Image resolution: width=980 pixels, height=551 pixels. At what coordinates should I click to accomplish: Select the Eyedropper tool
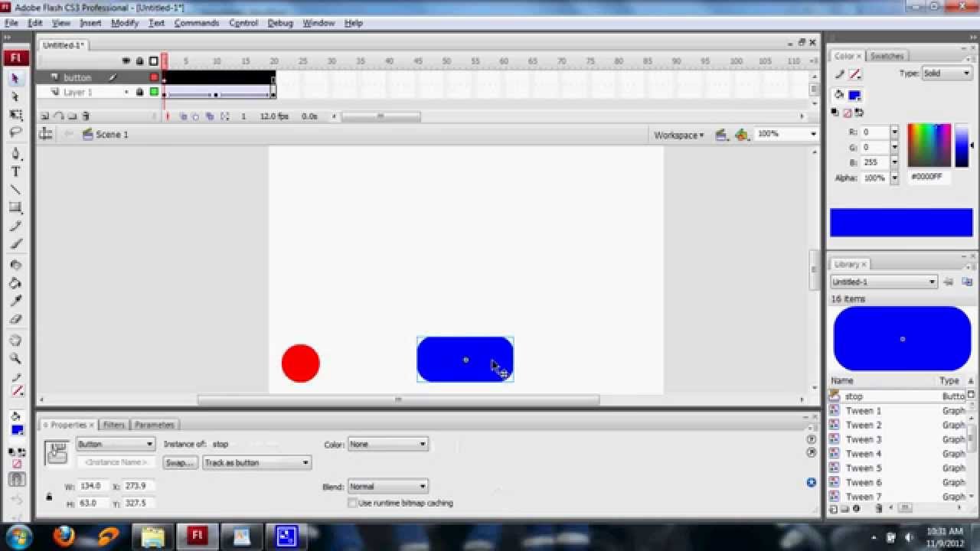coord(15,301)
